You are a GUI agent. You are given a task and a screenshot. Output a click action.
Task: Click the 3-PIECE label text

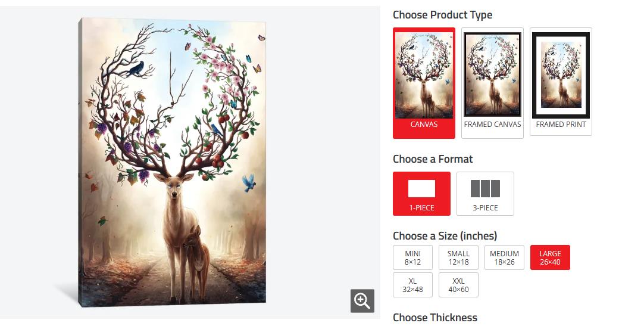[x=485, y=207]
